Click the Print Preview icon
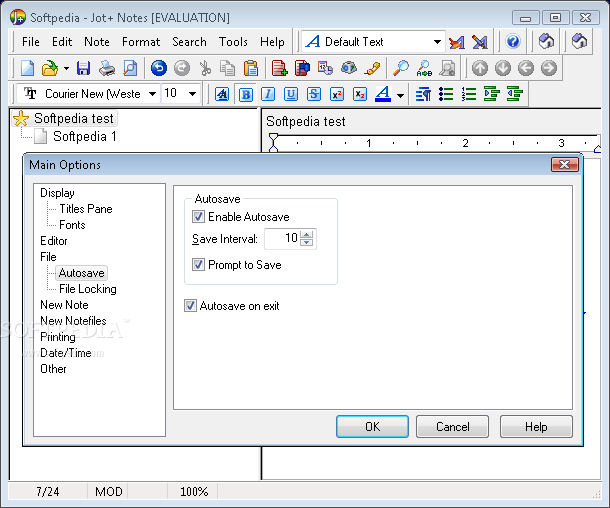Screen dimensions: 610x508 (x=130, y=68)
